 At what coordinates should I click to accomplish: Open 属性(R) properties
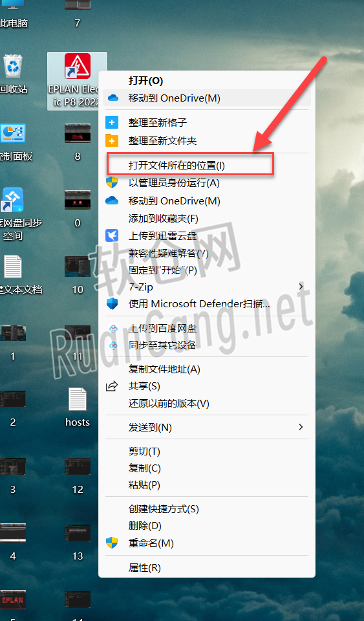tap(206, 568)
